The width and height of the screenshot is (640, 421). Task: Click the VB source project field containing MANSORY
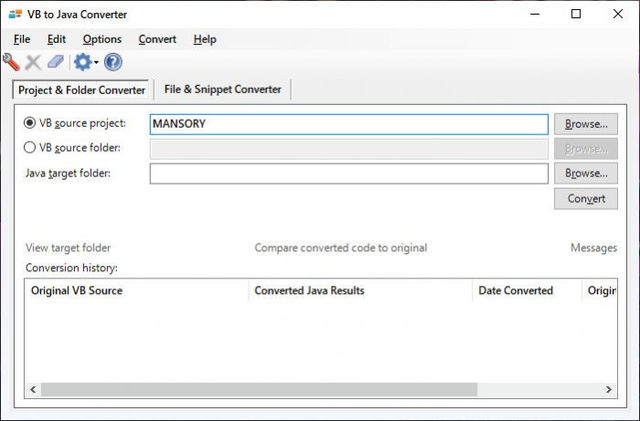(x=348, y=124)
